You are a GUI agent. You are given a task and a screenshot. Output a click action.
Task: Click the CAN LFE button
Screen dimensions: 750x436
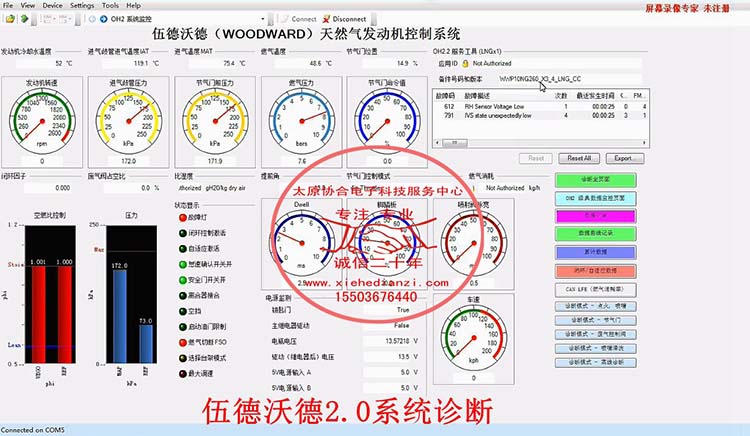pos(596,290)
